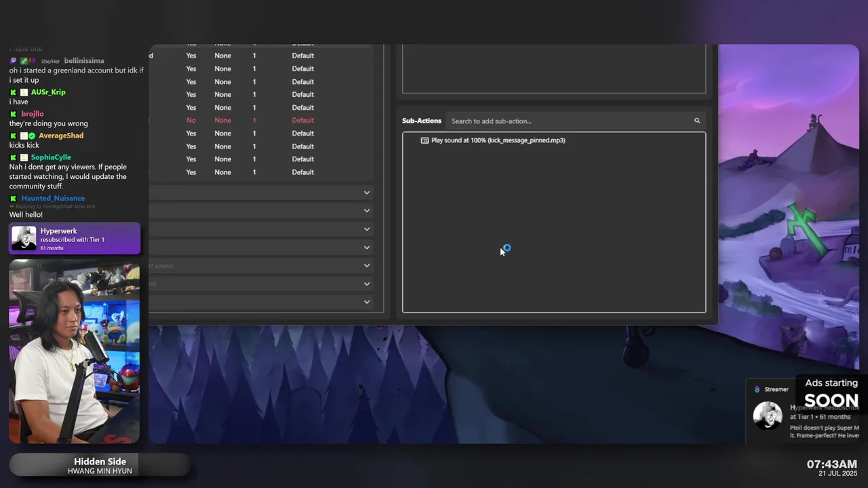868x488 pixels.
Task: Click the "kicks kick" chat message
Action: pyautogui.click(x=24, y=145)
